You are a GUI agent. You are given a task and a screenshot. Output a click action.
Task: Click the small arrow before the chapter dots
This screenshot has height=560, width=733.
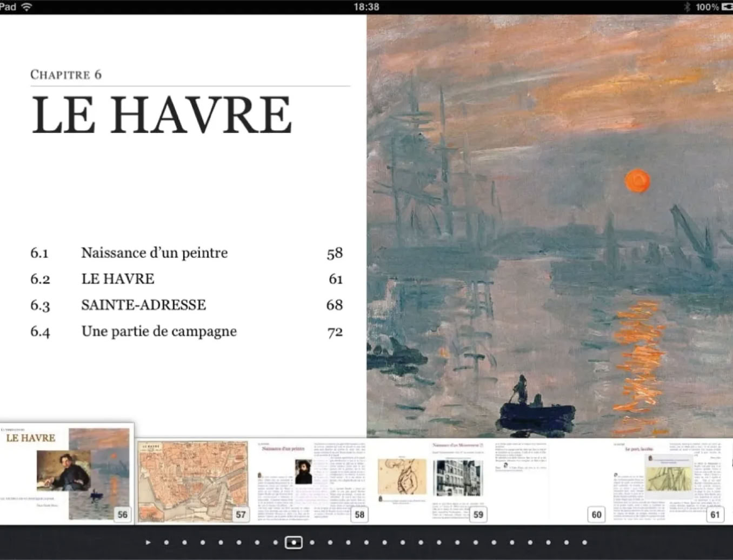[x=148, y=542]
